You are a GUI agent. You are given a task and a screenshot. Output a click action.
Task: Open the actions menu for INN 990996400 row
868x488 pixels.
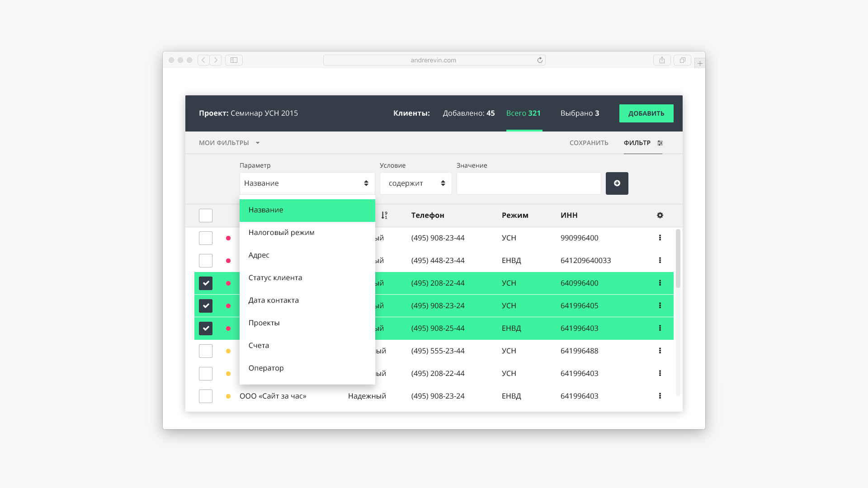[660, 238]
